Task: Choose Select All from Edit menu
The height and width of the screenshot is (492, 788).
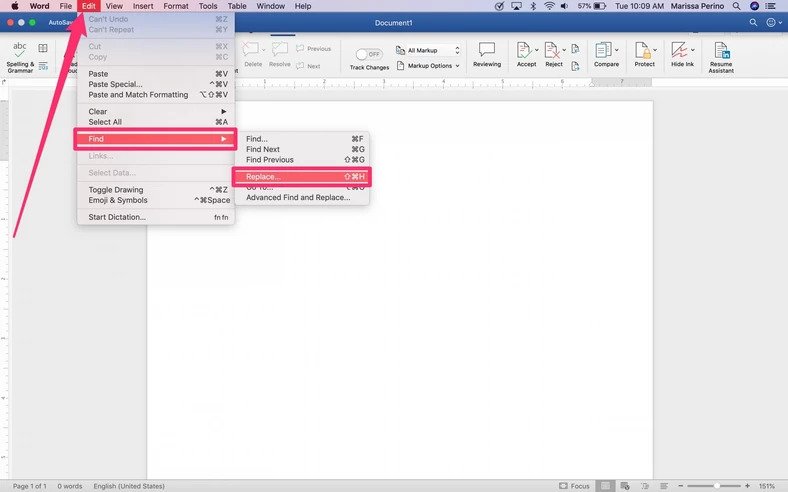Action: (x=156, y=122)
